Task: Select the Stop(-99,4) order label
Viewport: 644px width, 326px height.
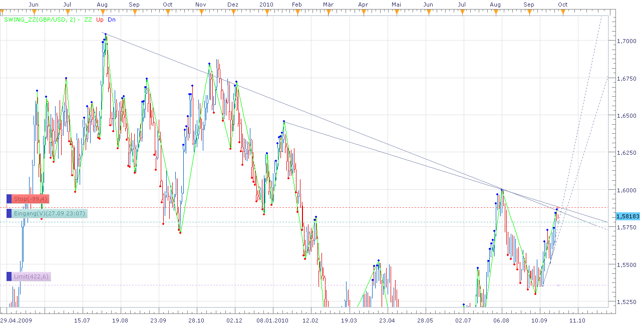Action: coord(31,199)
